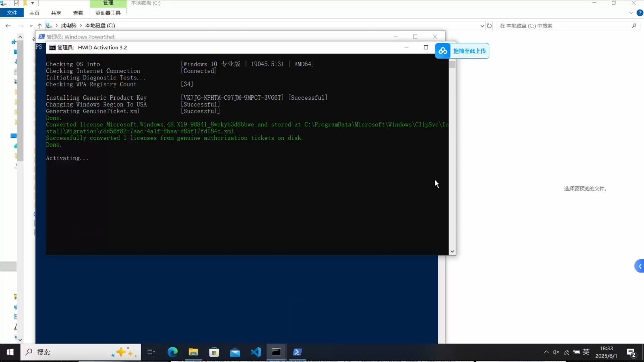Click the '选择要预览的文件。' preview text
The width and height of the screenshot is (644, 362).
(x=586, y=189)
